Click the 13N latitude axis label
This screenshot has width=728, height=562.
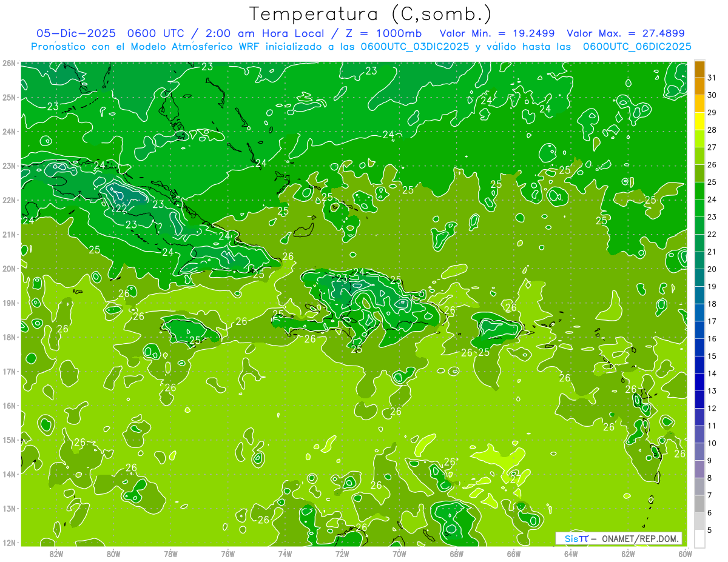8,508
